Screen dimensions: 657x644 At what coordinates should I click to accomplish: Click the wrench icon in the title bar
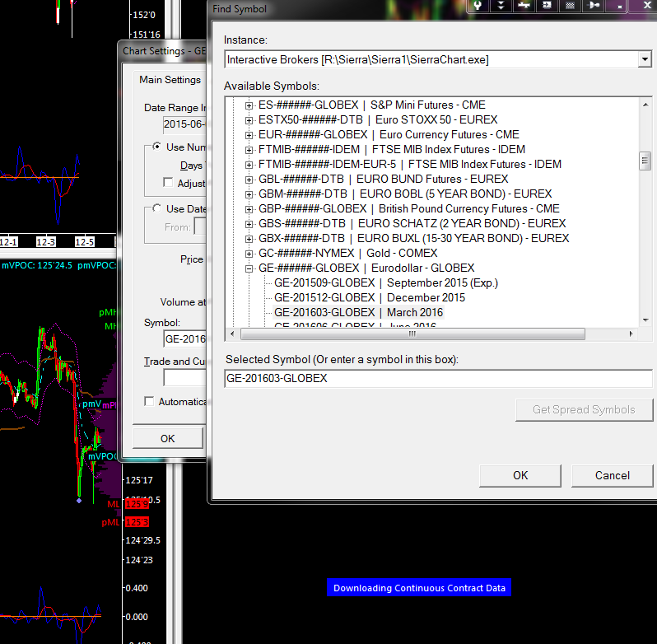pos(478,6)
